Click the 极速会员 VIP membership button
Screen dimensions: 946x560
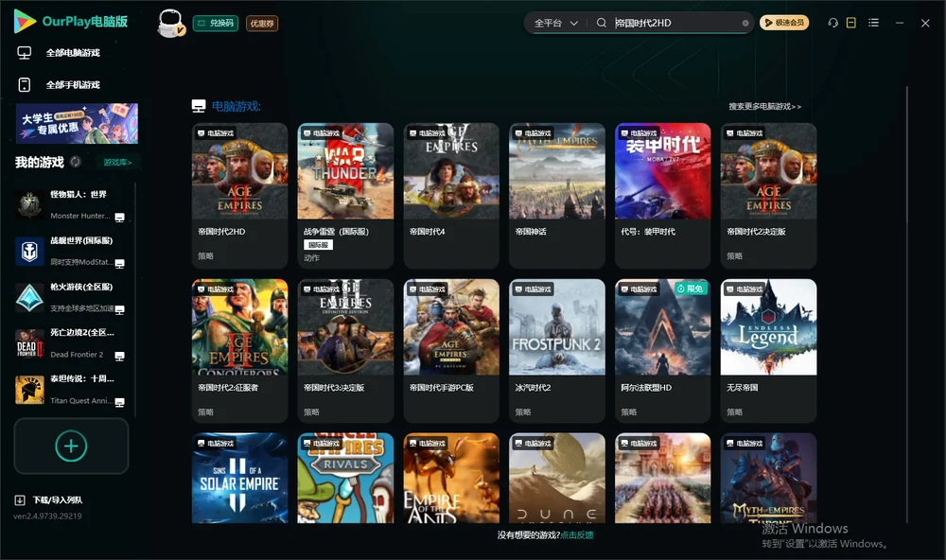[x=784, y=23]
